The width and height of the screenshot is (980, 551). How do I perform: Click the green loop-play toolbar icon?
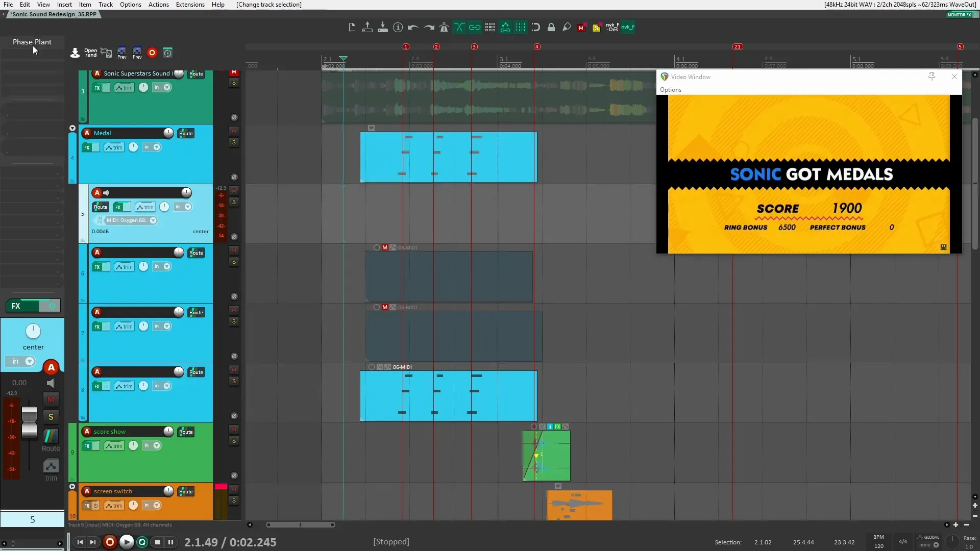click(x=167, y=53)
